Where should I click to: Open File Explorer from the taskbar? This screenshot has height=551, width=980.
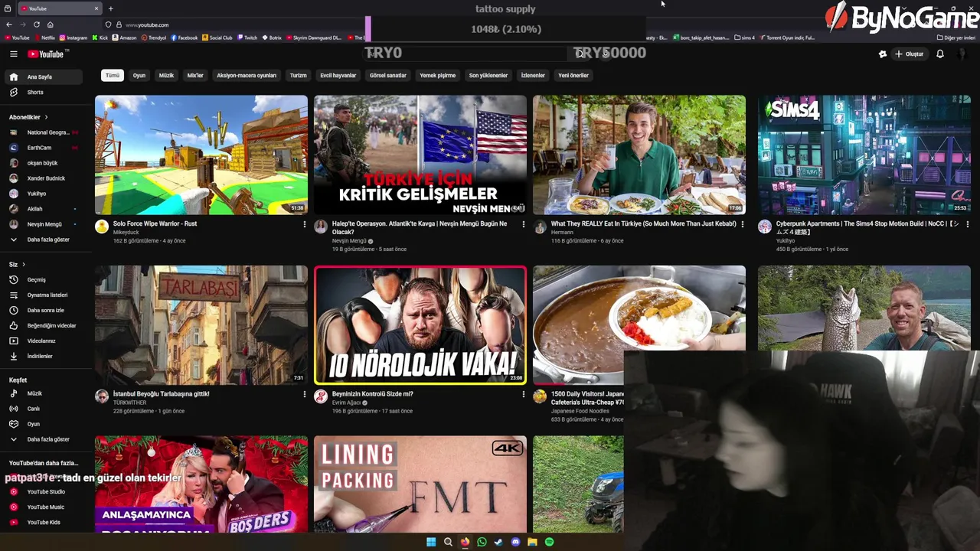(532, 542)
